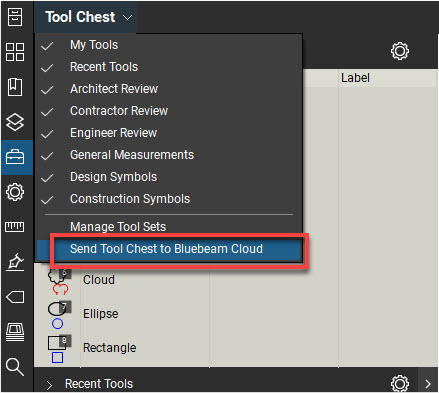Uncheck the Contractor Review tool set
The width and height of the screenshot is (439, 393).
click(169, 111)
